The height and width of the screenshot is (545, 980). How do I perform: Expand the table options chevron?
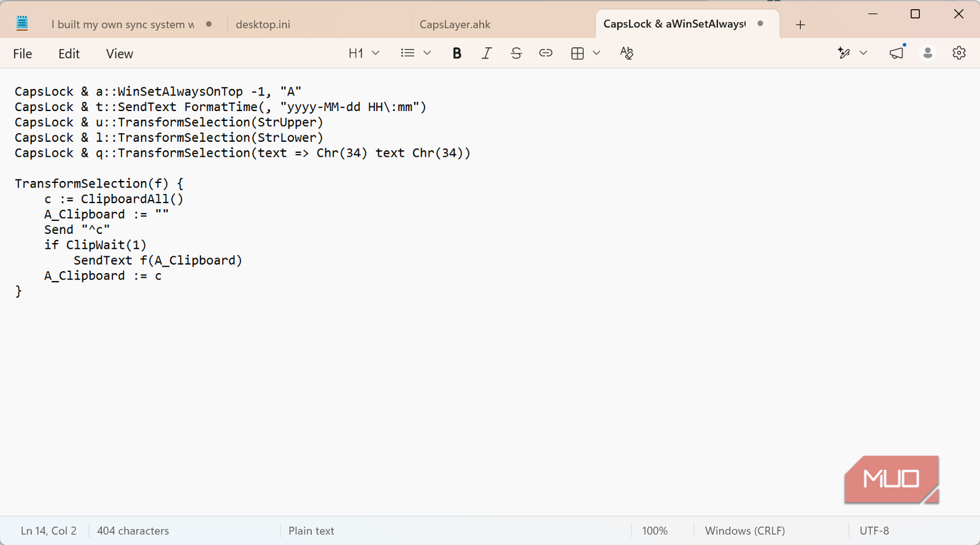pos(596,54)
